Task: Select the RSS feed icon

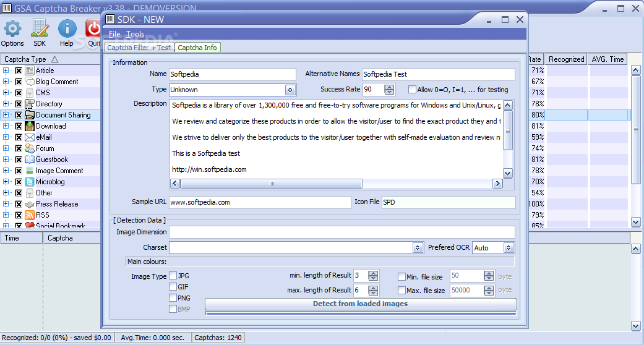Action: (x=30, y=215)
